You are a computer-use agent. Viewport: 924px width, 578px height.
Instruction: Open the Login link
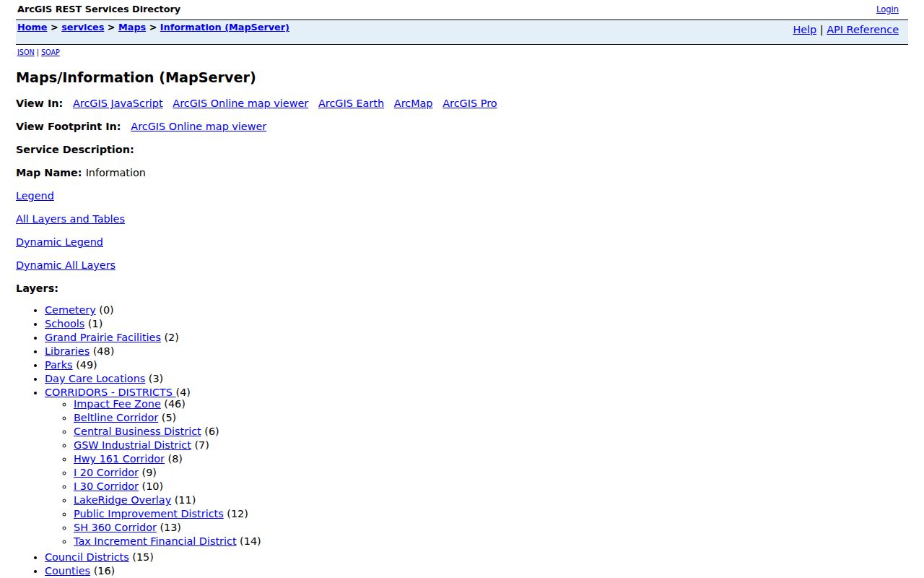887,9
